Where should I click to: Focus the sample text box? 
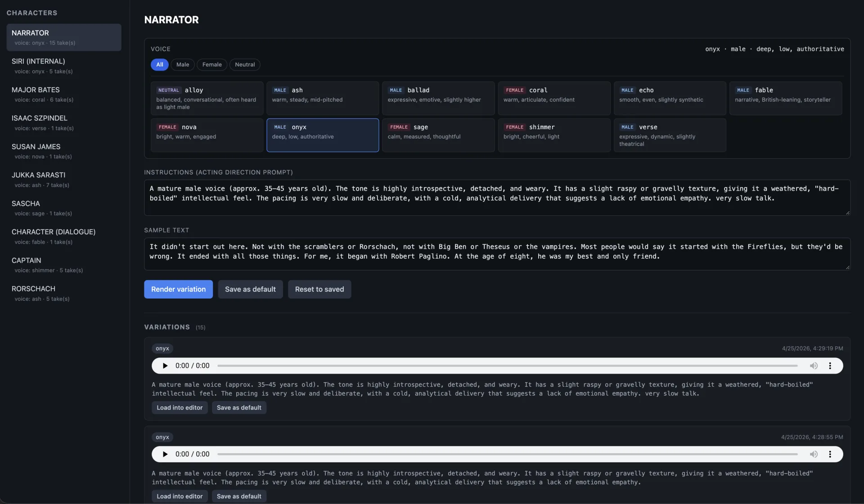[x=497, y=254]
